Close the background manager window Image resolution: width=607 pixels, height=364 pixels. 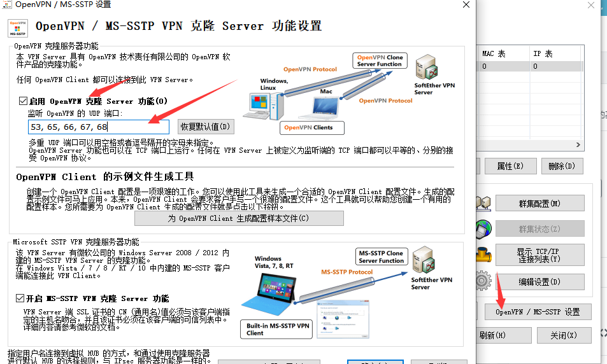tap(590, 5)
